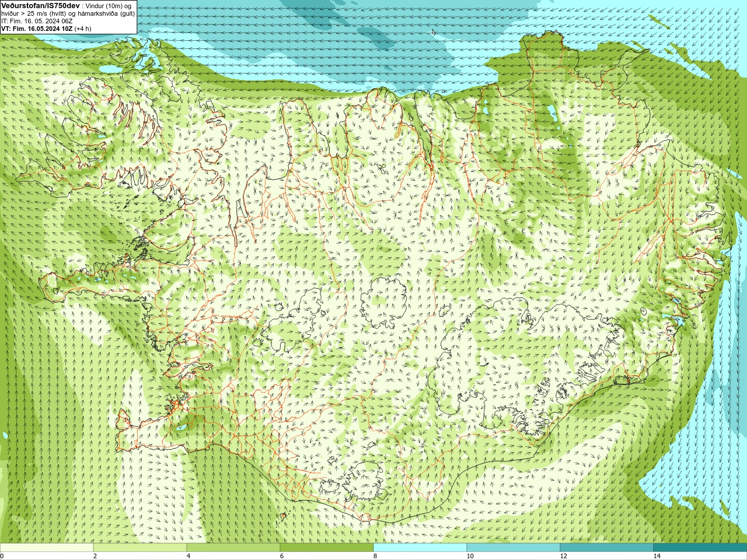
Task: Select the turquoise 10–12 m/s scale segment
Action: (x=514, y=548)
